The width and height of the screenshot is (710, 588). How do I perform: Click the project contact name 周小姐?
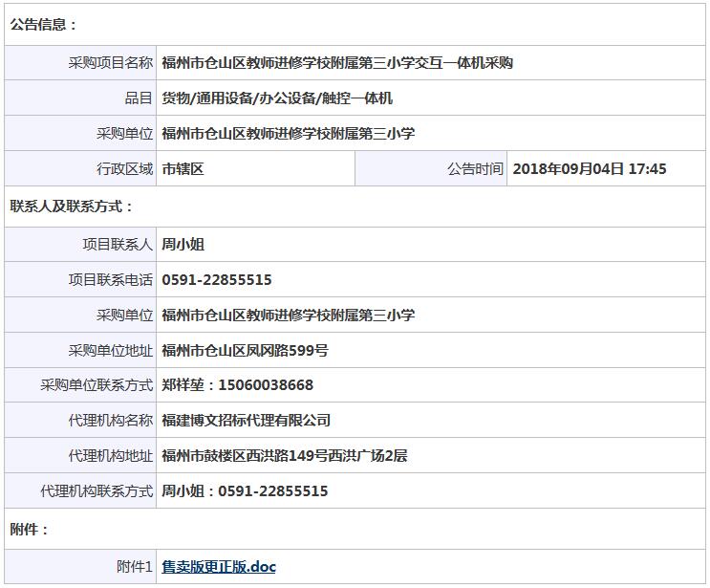click(183, 245)
